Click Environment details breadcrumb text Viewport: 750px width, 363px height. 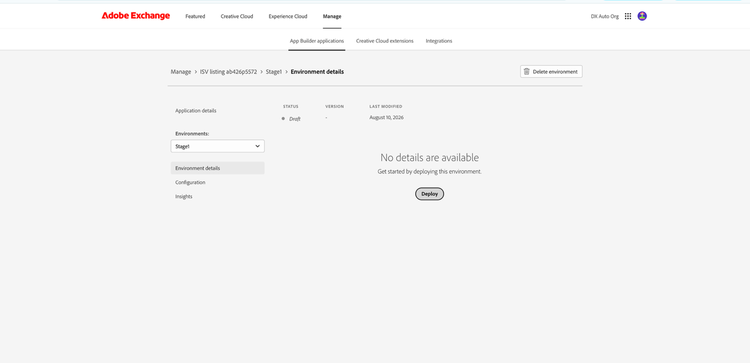pos(317,72)
